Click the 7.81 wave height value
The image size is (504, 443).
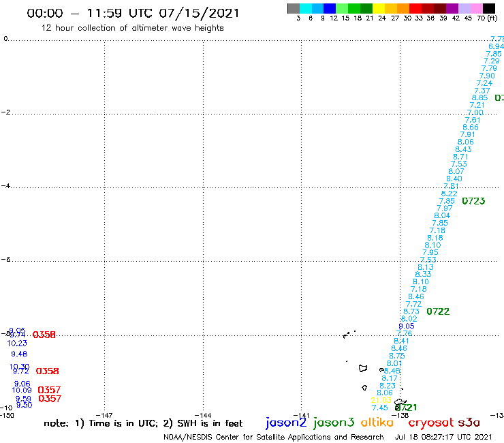(452, 186)
